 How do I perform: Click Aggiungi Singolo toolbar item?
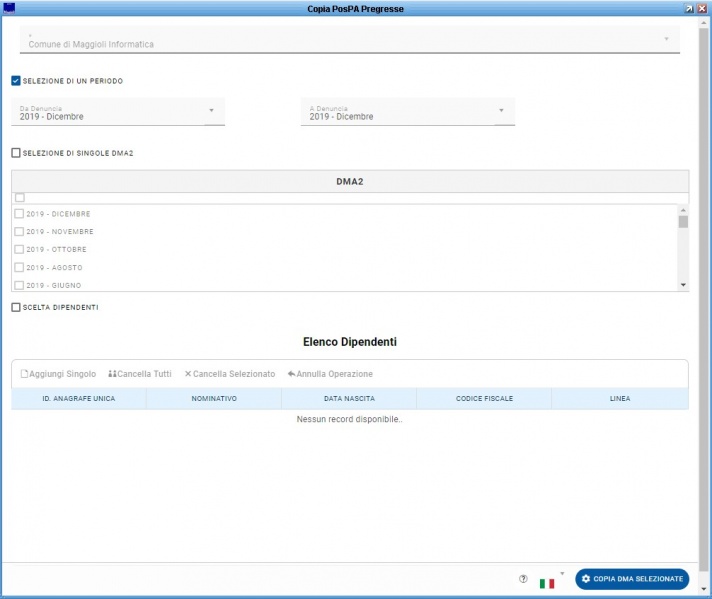[x=59, y=374]
